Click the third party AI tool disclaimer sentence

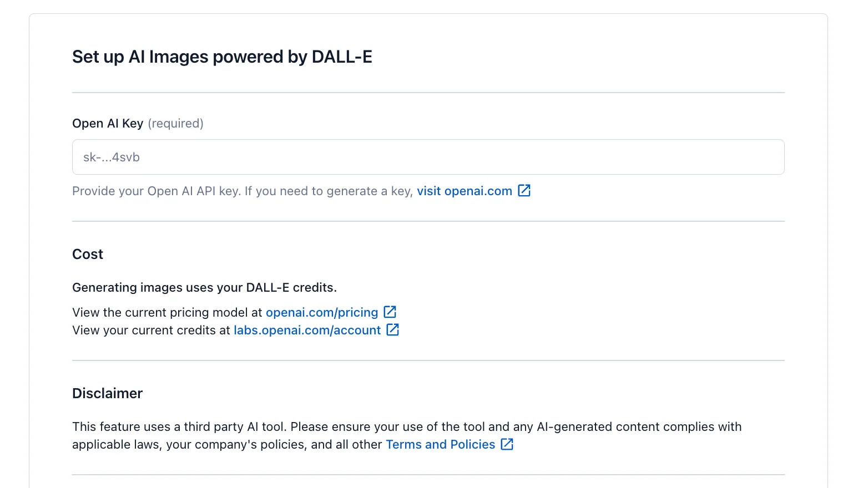407,426
